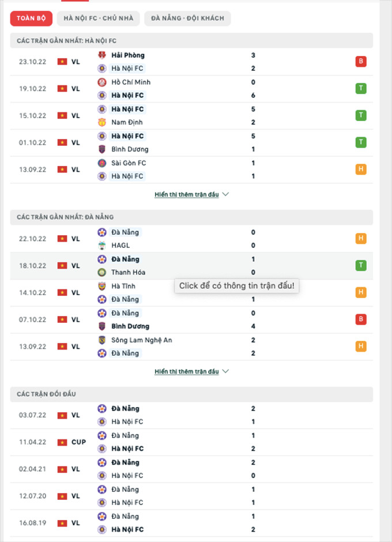Click the Sông Lam Nghệ An logo

[102, 340]
